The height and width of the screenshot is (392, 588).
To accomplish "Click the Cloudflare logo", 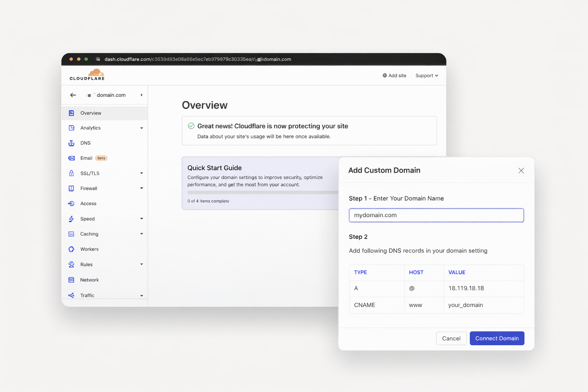I will 87,75.
